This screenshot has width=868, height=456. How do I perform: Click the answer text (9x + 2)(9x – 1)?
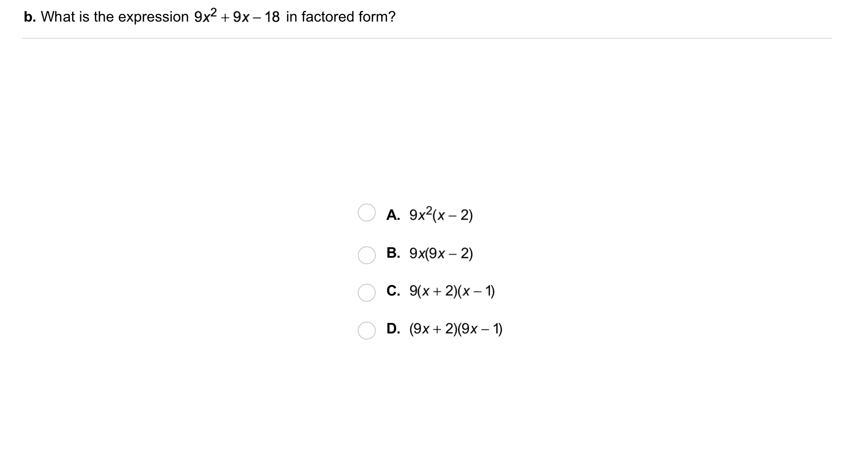456,329
